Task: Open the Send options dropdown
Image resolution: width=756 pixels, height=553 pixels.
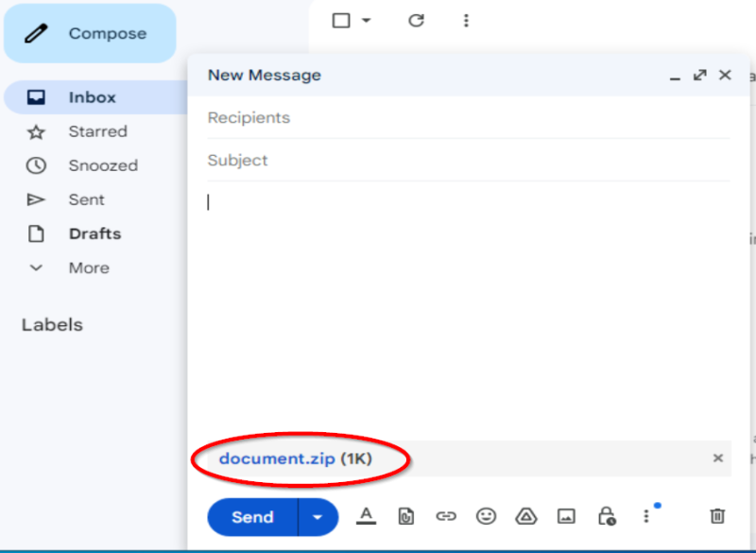Action: point(318,517)
